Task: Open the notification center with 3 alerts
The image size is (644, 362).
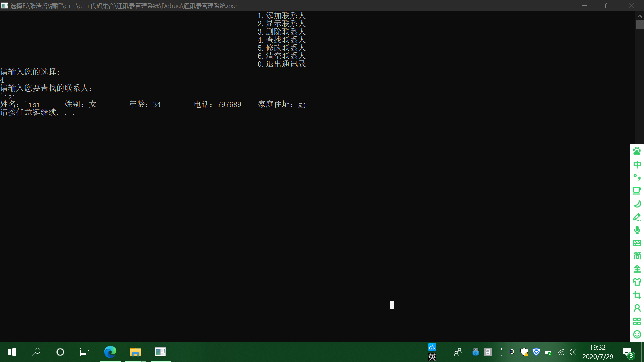Action: (x=628, y=353)
